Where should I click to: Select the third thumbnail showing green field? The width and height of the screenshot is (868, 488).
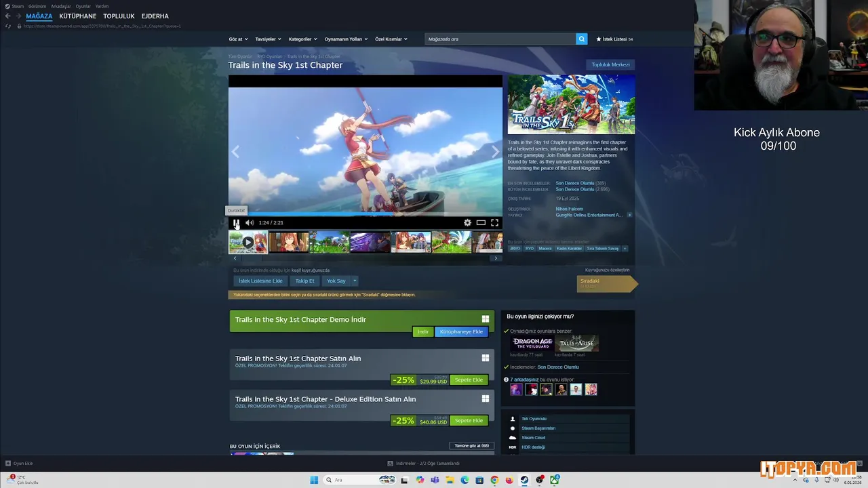point(329,242)
